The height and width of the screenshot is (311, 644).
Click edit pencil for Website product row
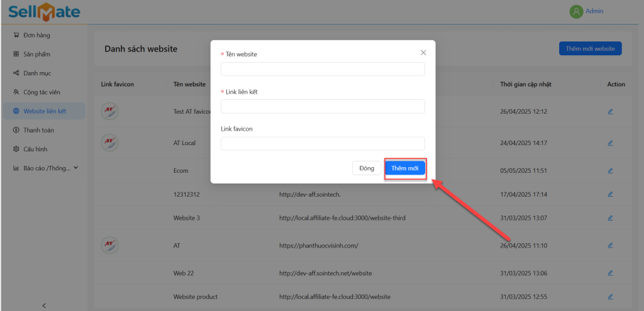[x=609, y=297]
